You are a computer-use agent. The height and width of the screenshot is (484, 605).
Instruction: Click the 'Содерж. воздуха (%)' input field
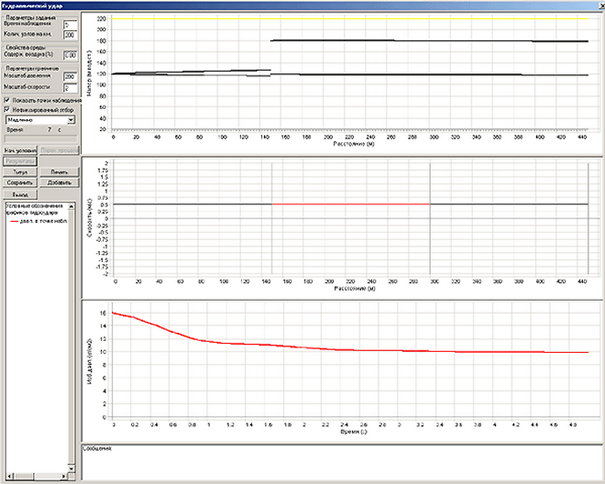pyautogui.click(x=70, y=55)
